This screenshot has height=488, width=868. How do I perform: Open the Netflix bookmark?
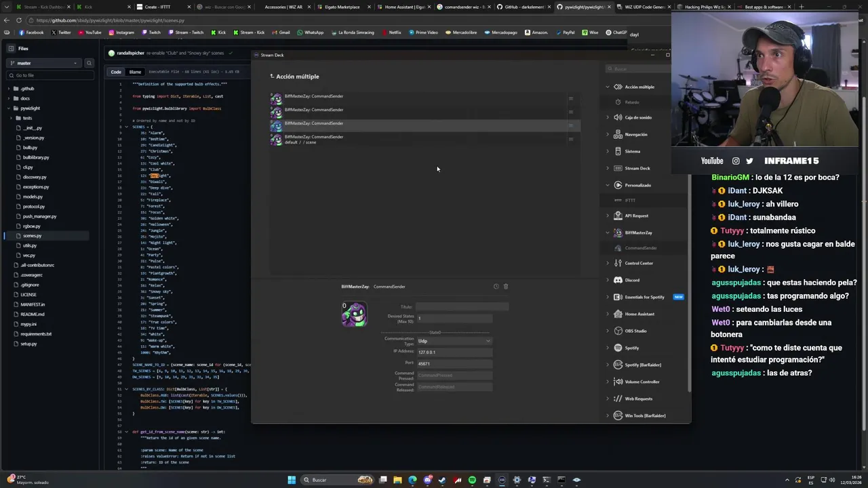pyautogui.click(x=391, y=33)
